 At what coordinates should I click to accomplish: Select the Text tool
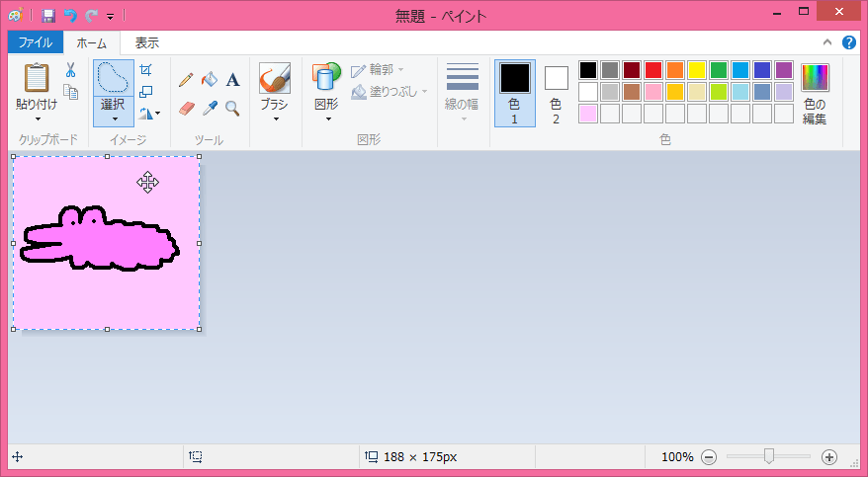tap(232, 80)
